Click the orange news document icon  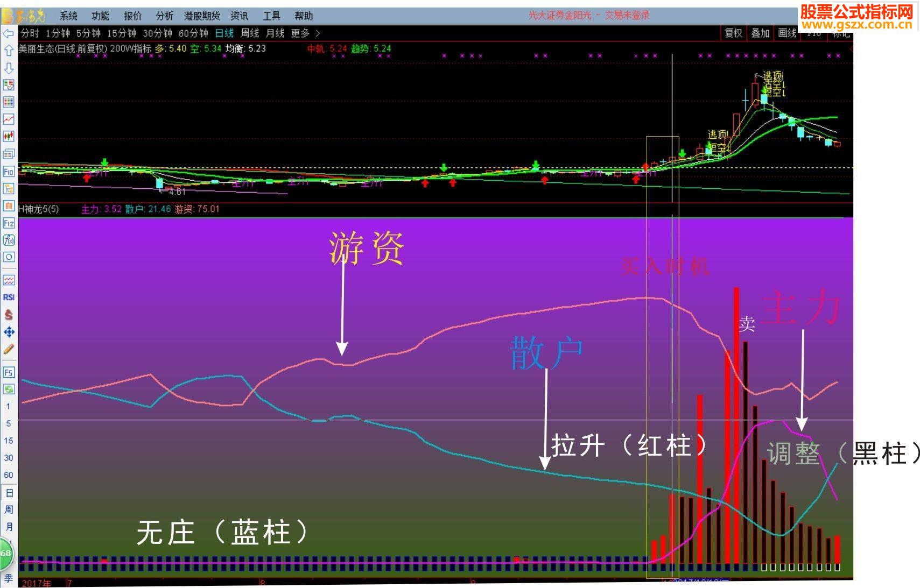click(x=9, y=206)
